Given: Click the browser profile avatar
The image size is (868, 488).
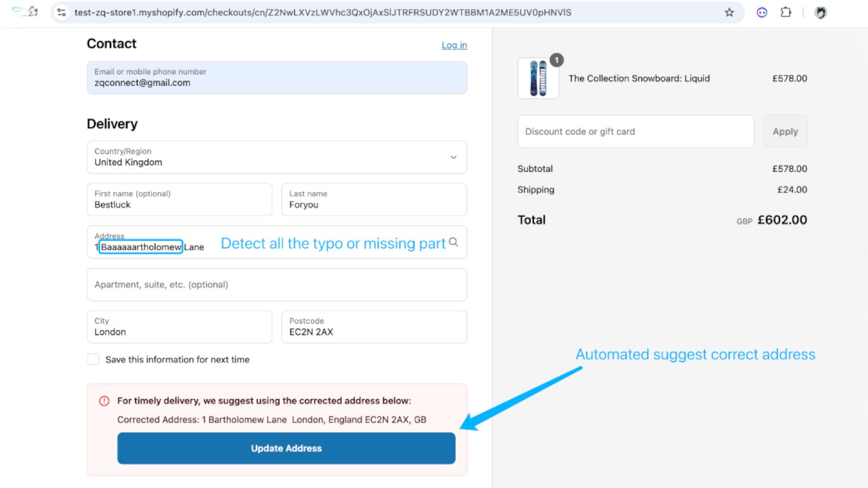Looking at the screenshot, I should [x=819, y=12].
